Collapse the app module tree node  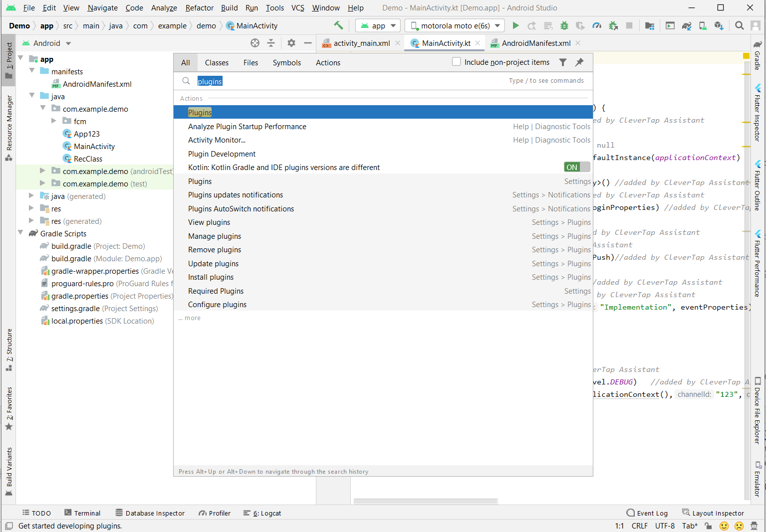pos(21,59)
